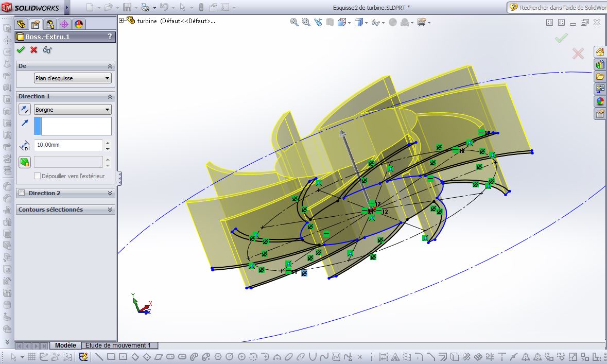
Task: Switch to the PropertyManager tab
Action: 35,24
